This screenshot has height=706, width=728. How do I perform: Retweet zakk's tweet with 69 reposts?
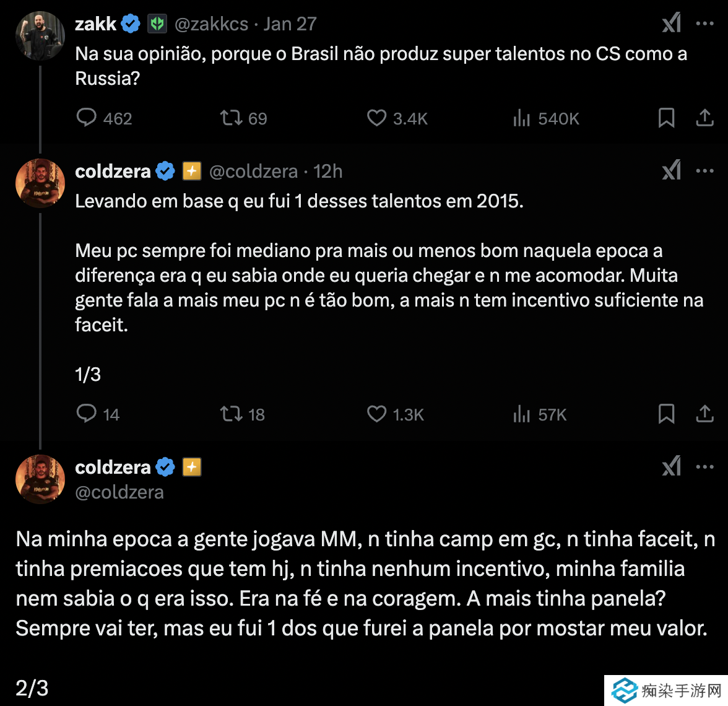coord(231,118)
